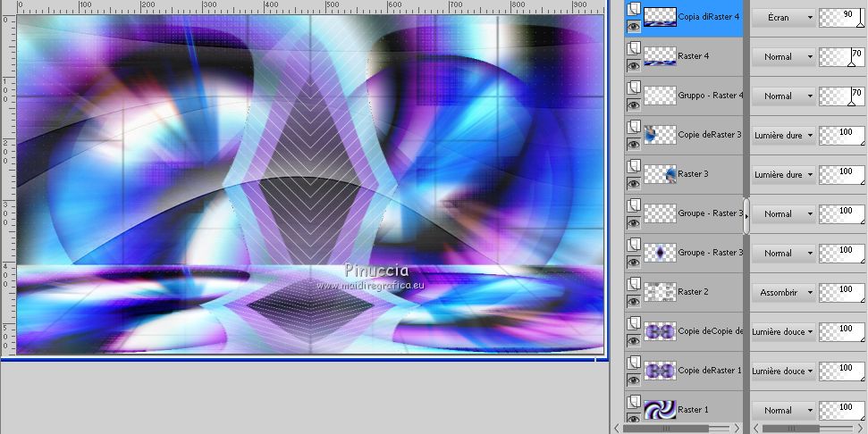Select the Raster 1 layer name
The image size is (868, 434).
[693, 410]
